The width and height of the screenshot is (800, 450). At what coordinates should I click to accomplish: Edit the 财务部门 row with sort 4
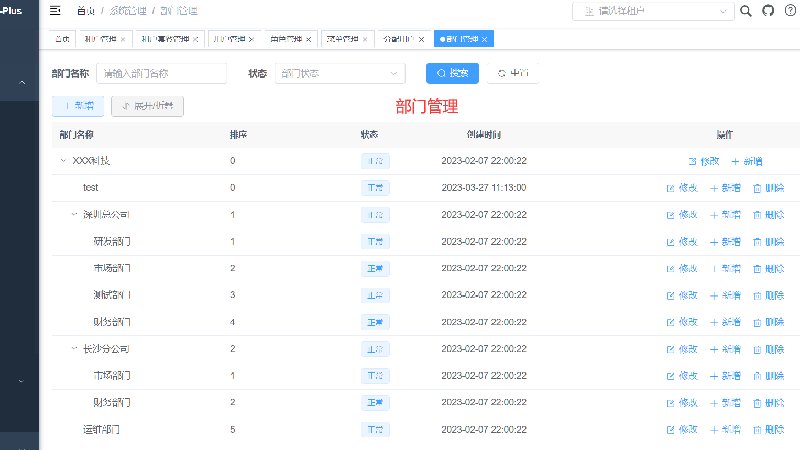point(682,322)
